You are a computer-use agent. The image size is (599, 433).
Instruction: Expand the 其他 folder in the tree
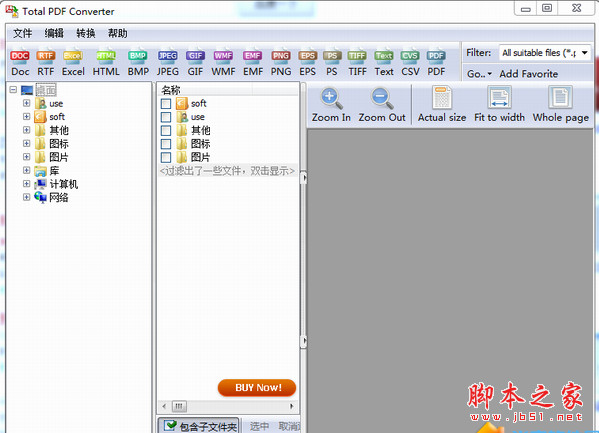point(26,130)
